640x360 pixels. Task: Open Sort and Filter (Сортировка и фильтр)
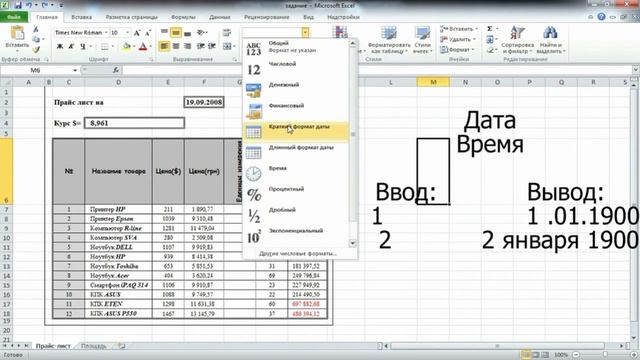coord(518,40)
